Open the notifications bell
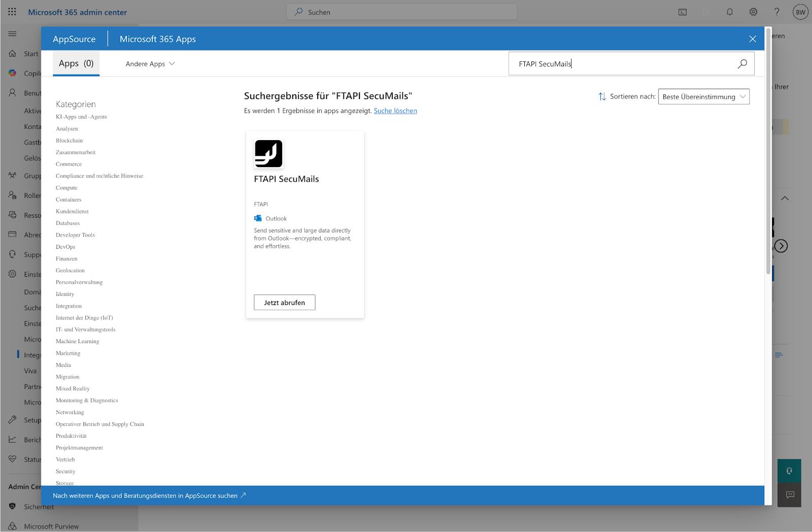This screenshot has height=532, width=812. click(730, 12)
